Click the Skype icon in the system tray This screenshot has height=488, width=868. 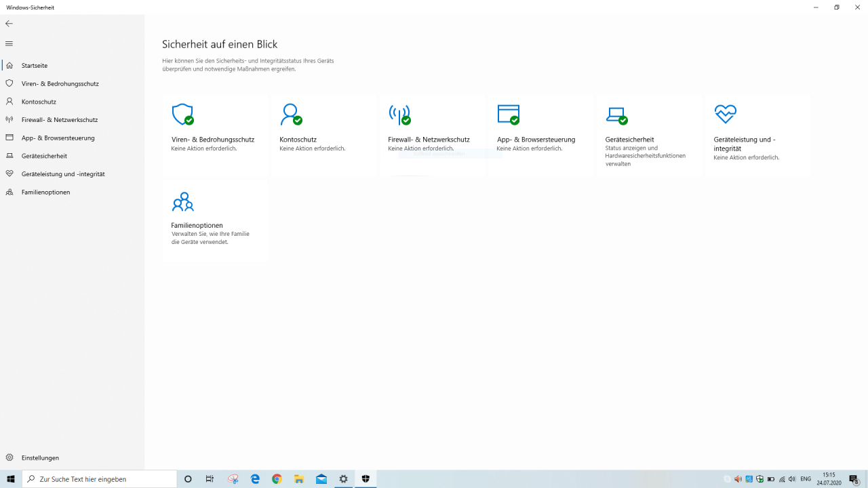pos(728,479)
